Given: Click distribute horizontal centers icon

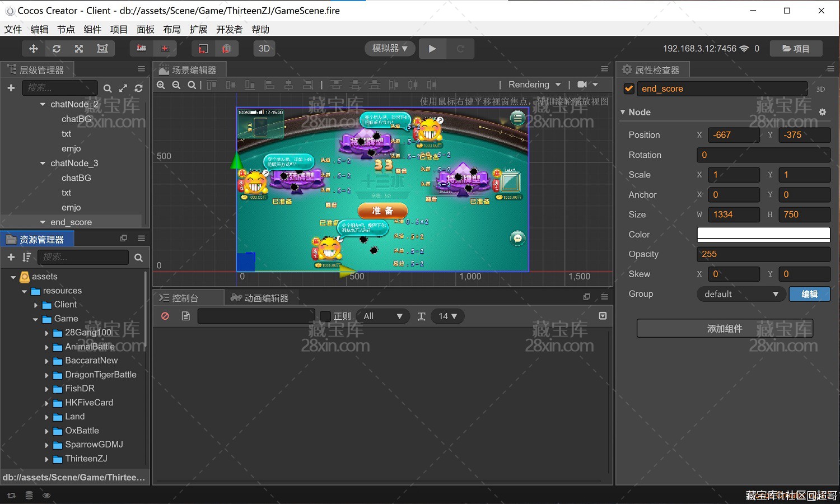Looking at the screenshot, I should [x=413, y=85].
